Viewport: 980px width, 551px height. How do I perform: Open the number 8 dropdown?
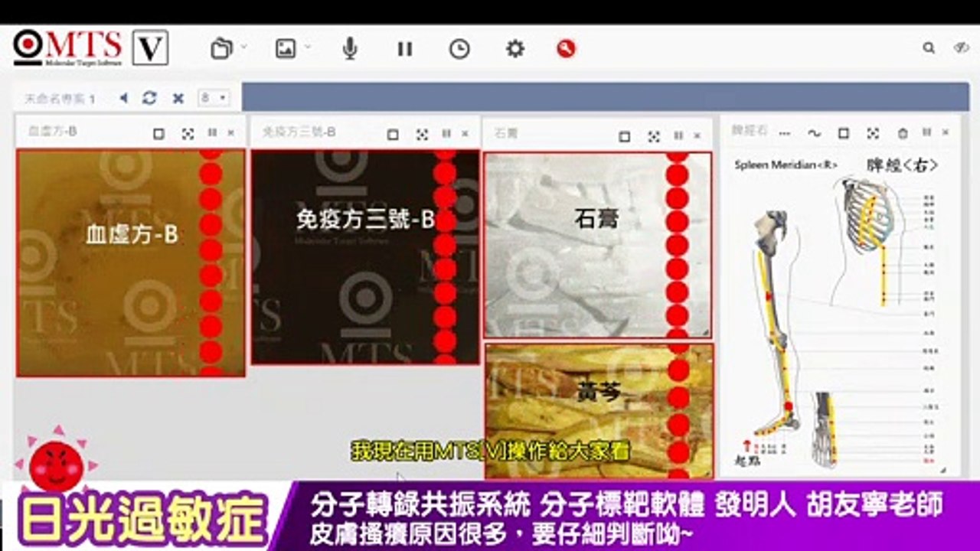[214, 98]
